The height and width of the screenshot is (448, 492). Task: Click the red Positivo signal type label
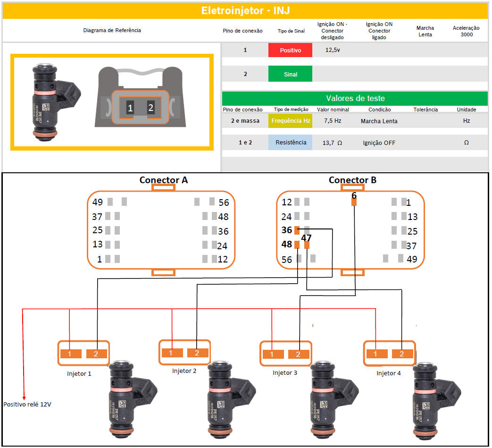pos(290,50)
